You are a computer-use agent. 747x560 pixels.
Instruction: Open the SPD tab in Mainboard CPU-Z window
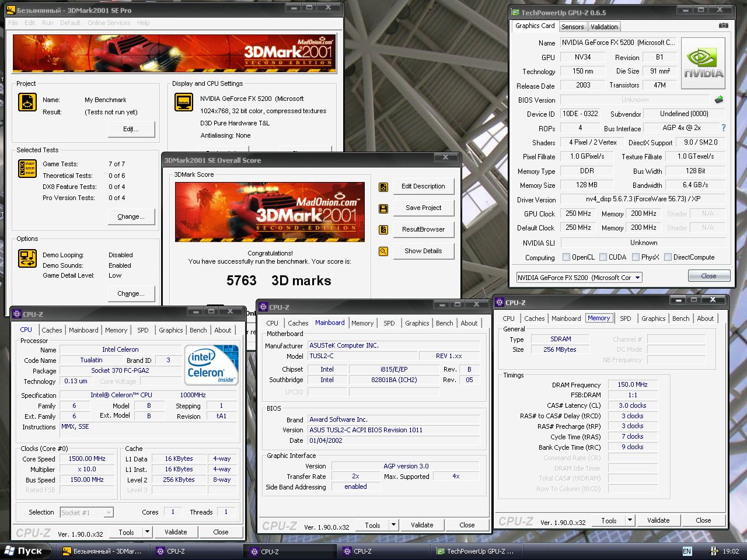[x=389, y=323]
